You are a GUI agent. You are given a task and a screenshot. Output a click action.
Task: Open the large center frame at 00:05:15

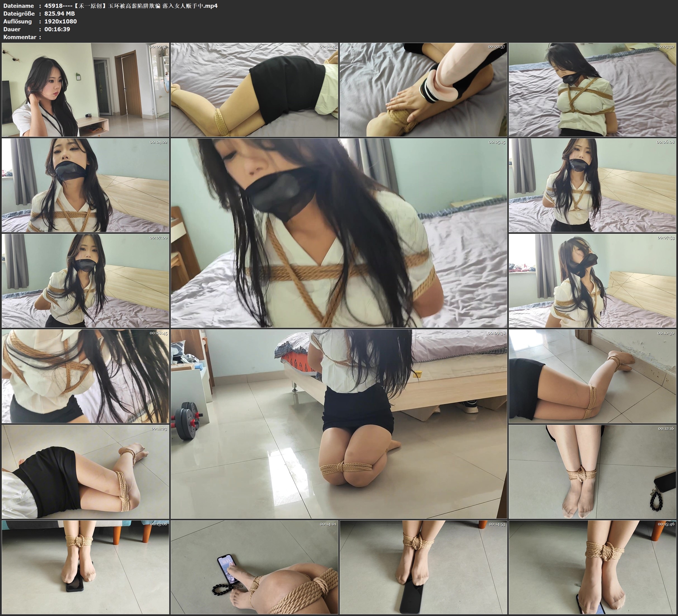[339, 233]
